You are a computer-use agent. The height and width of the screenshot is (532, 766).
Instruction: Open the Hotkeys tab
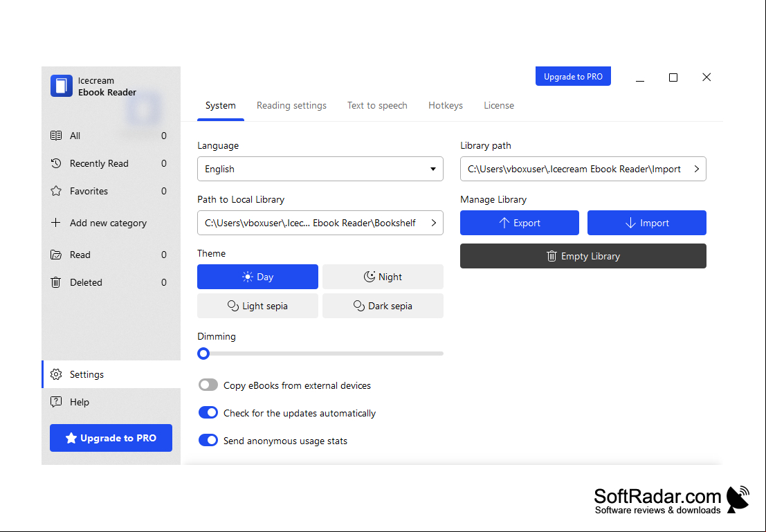coord(446,106)
